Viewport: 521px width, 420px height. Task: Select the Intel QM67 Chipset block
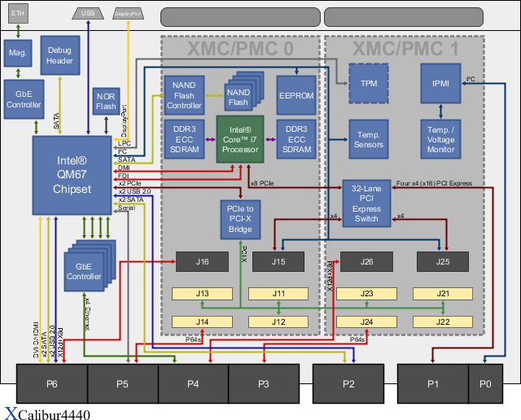coord(72,175)
